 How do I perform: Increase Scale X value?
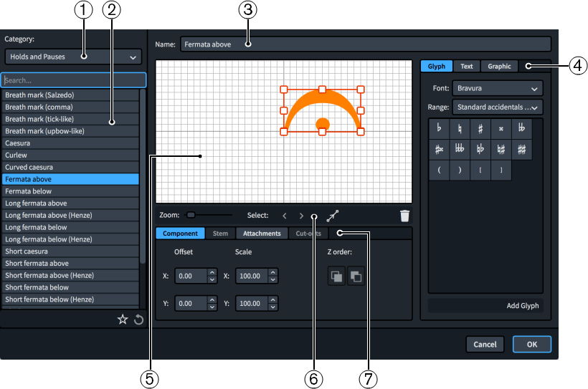click(273, 273)
